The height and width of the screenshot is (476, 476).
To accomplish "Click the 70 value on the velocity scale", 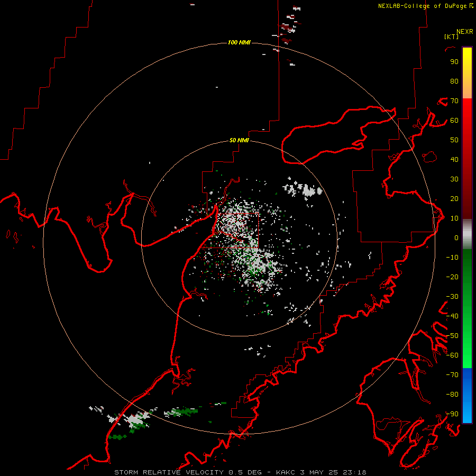I will pyautogui.click(x=454, y=101).
